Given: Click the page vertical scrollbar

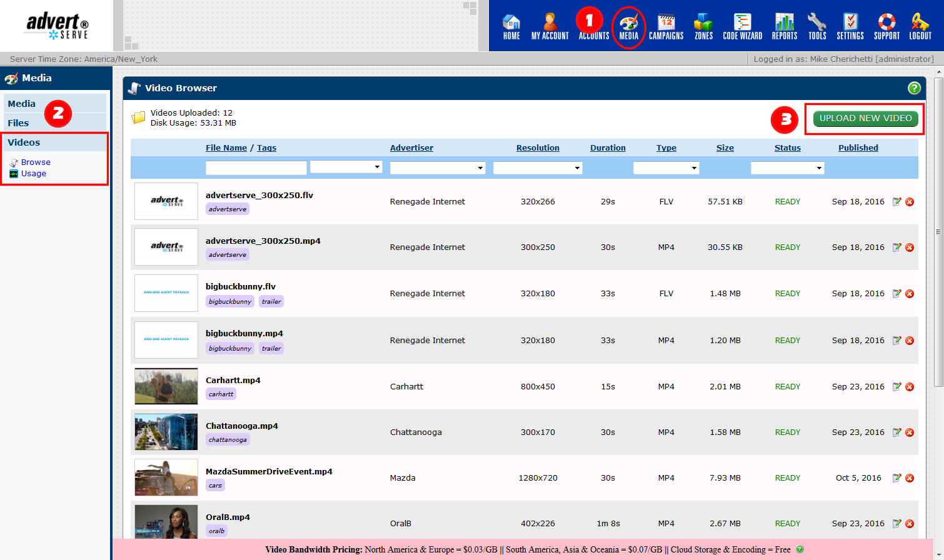Looking at the screenshot, I should pos(938,232).
